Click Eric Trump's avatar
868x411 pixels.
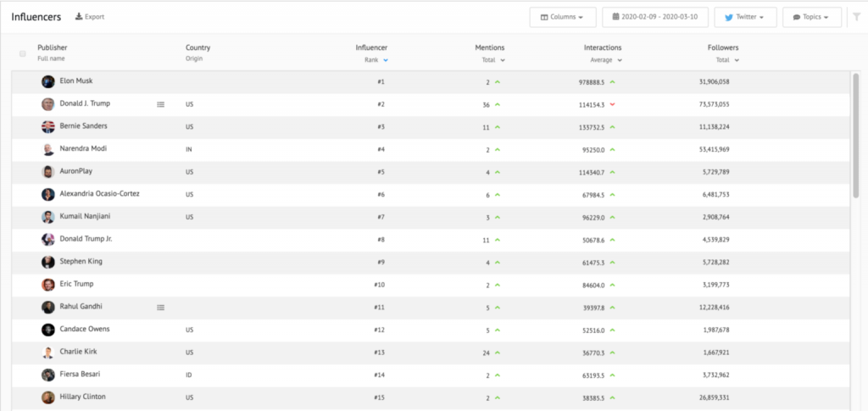pos(48,285)
